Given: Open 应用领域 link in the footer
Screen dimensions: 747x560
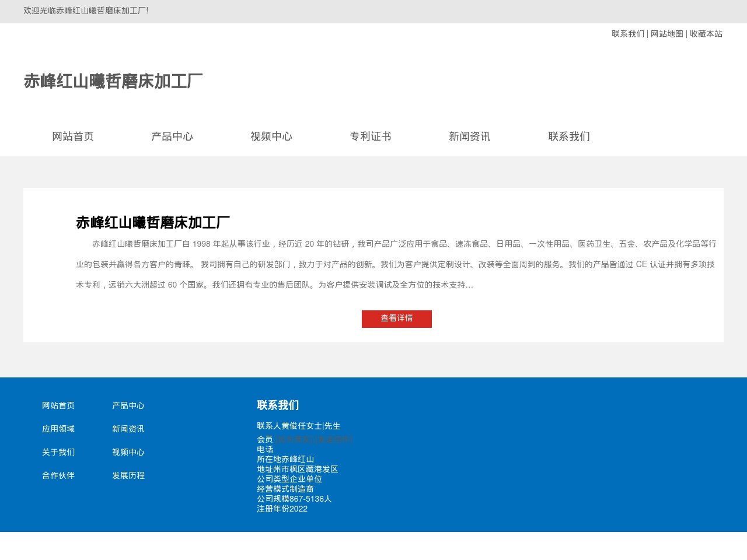Looking at the screenshot, I should [58, 429].
